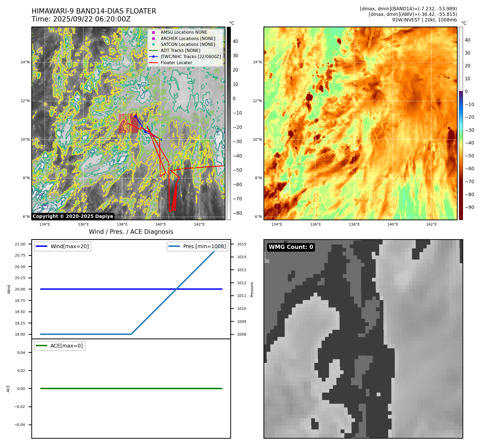Click the timestamp 2025/09/22 06:20:00Z

(x=92, y=19)
